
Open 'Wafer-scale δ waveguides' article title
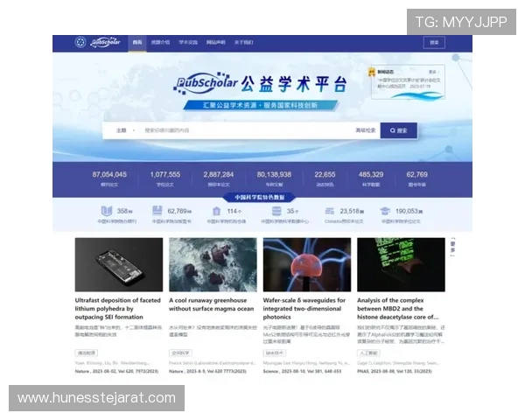coord(304,309)
